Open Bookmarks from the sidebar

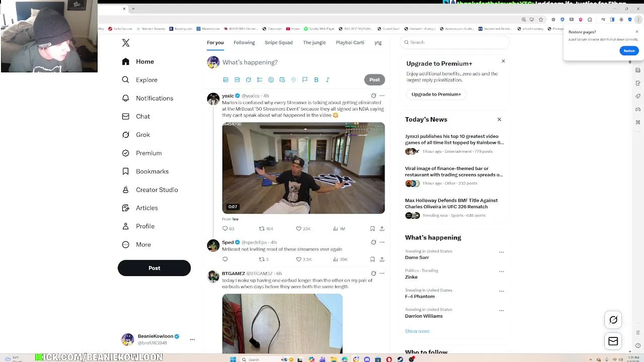[145, 171]
